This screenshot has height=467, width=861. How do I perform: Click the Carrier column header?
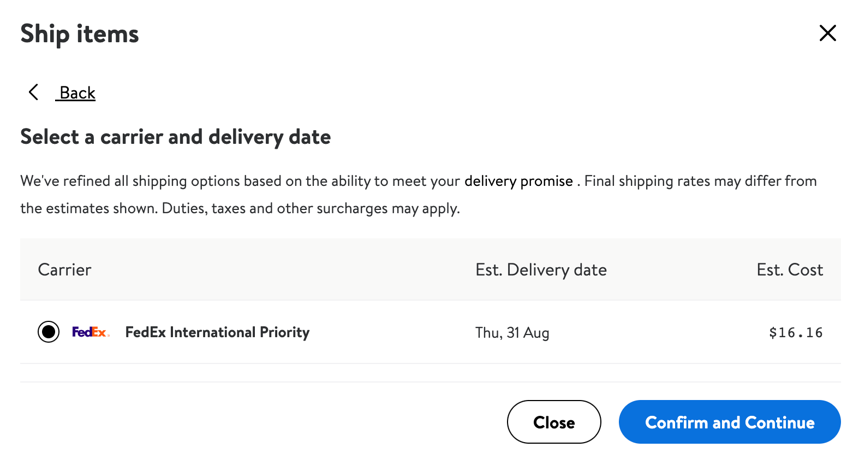coord(64,270)
